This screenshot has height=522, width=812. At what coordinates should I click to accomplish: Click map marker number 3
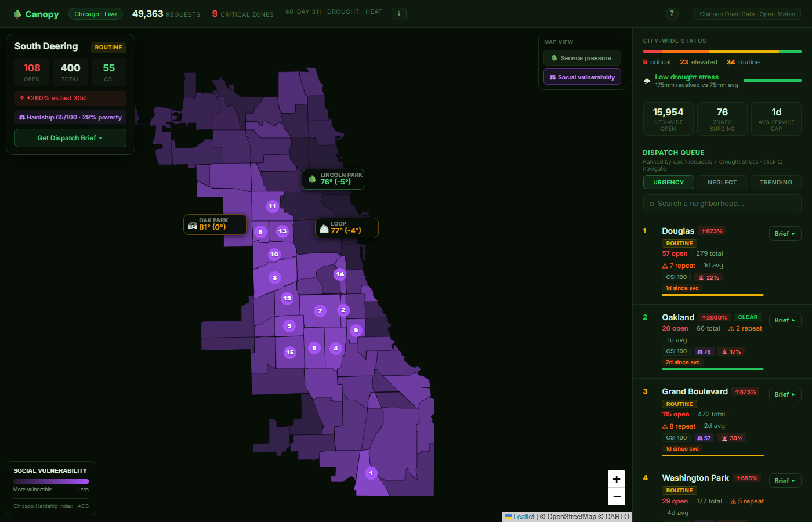(275, 277)
